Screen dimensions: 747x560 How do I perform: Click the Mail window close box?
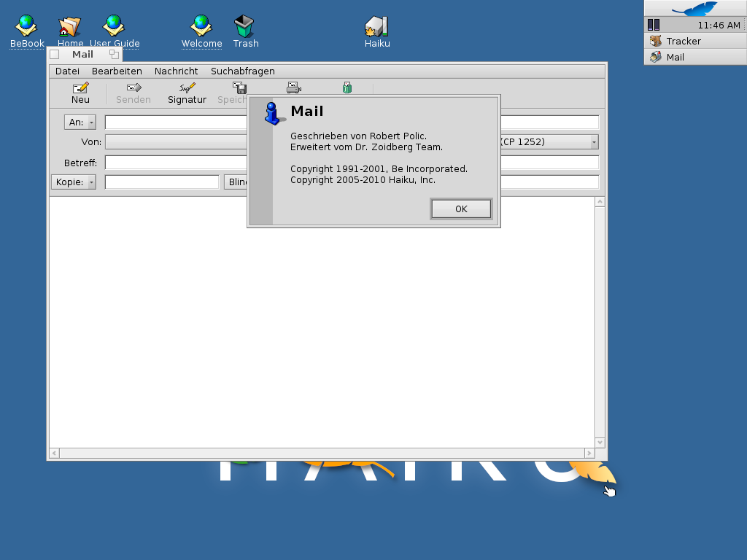pyautogui.click(x=55, y=55)
